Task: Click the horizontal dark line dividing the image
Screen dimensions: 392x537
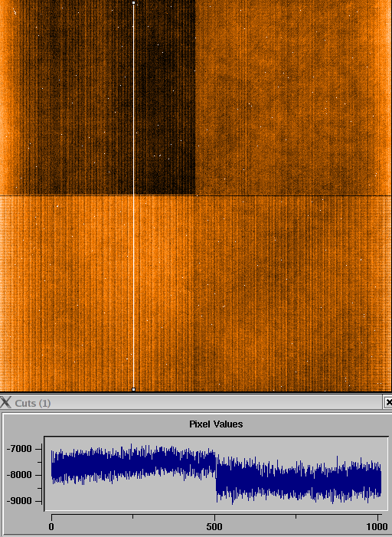Action: (x=196, y=195)
